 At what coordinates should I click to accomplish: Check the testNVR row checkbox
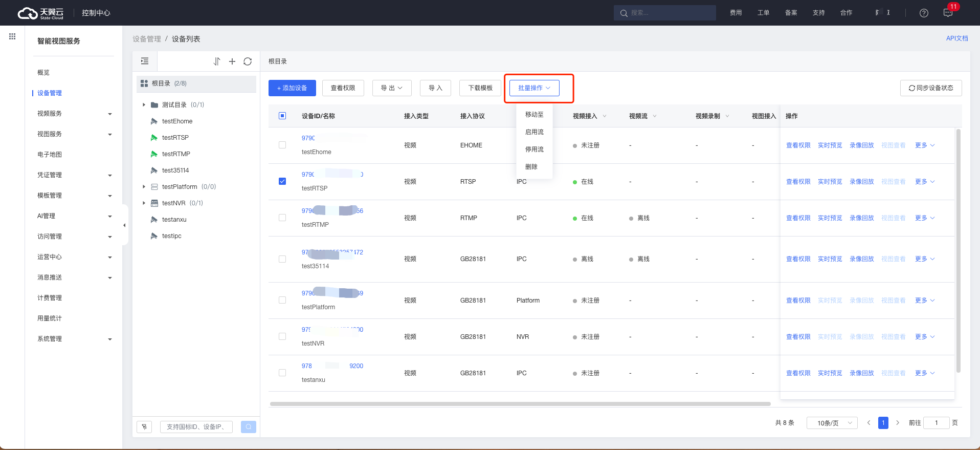pos(282,336)
